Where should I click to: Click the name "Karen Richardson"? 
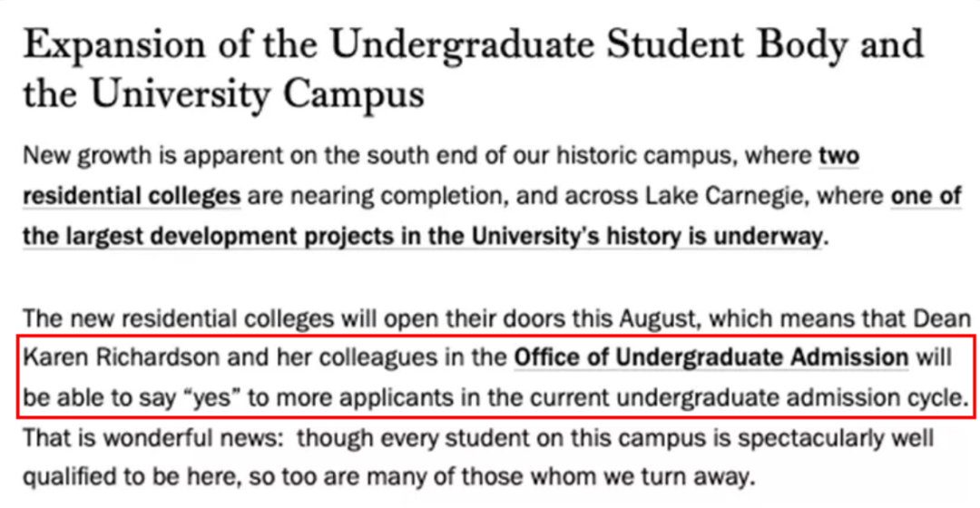pos(120,357)
